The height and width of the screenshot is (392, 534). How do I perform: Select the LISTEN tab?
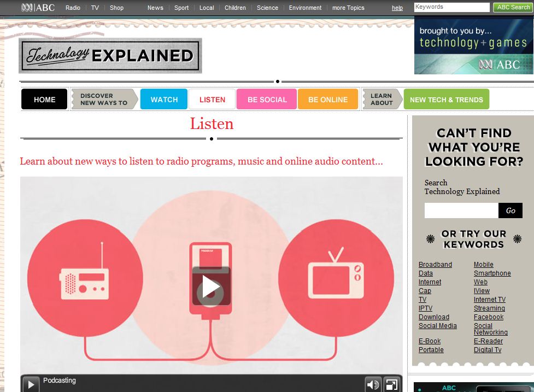212,100
